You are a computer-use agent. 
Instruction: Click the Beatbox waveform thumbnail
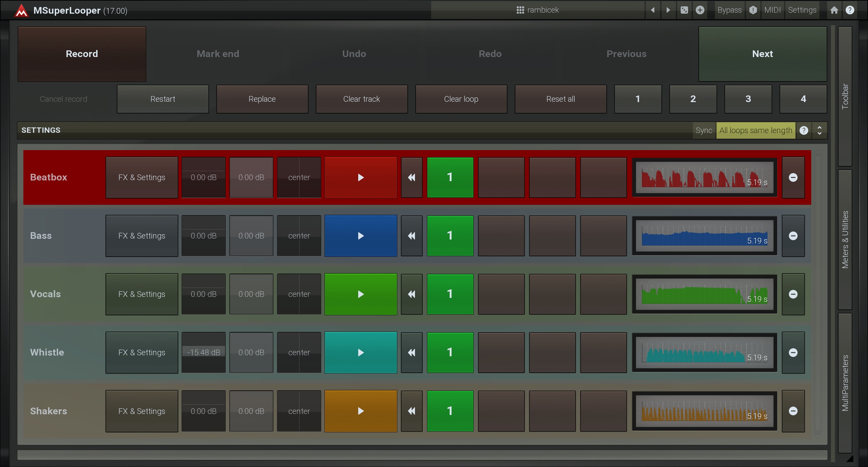pyautogui.click(x=704, y=177)
